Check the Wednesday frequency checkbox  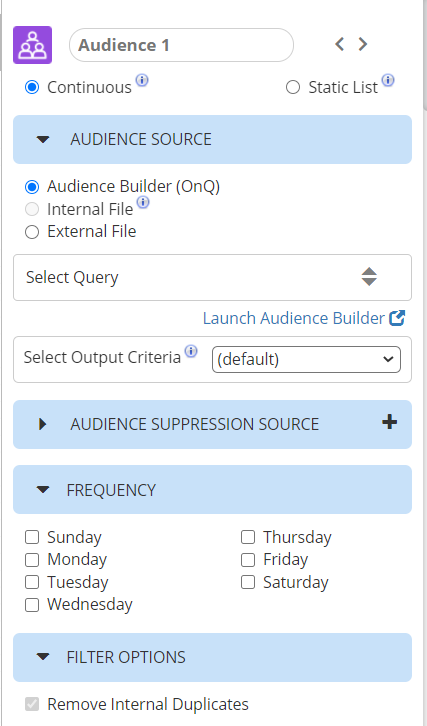(x=32, y=605)
